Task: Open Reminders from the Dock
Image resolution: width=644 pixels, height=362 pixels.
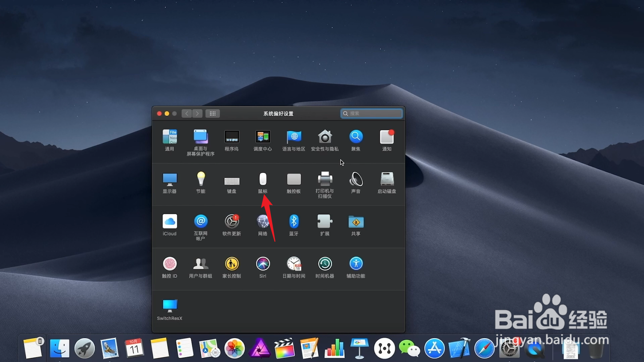Action: click(184, 349)
